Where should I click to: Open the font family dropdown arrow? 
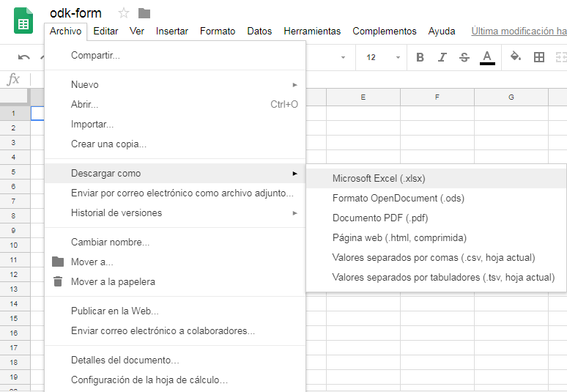coord(343,57)
